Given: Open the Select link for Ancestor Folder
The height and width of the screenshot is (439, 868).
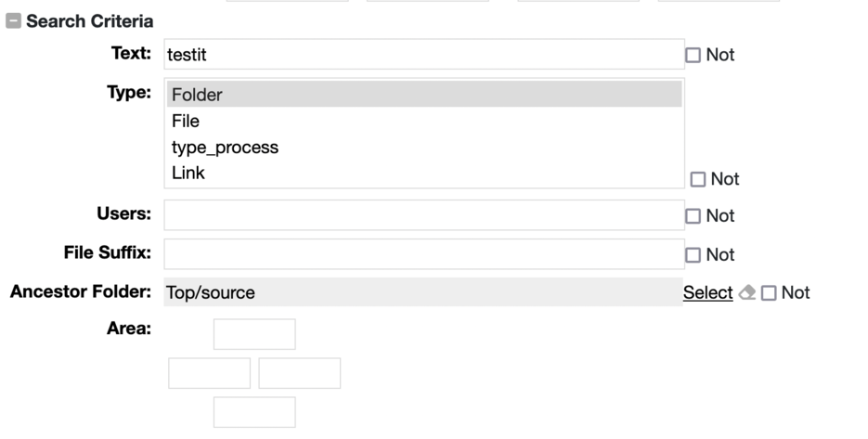Looking at the screenshot, I should coord(707,293).
